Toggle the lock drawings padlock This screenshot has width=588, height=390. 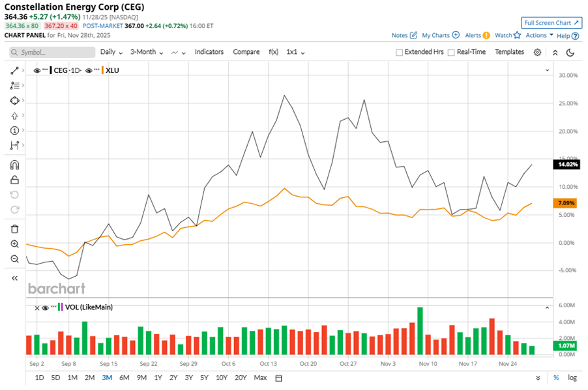14,180
